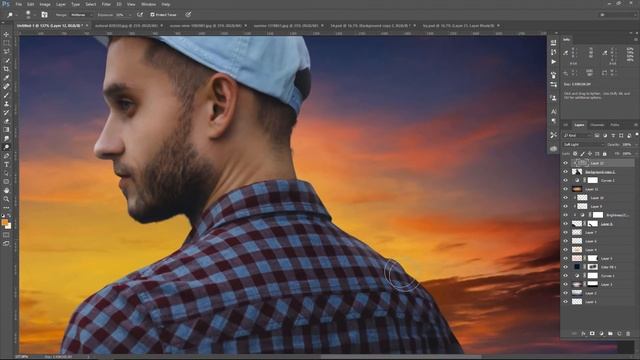The width and height of the screenshot is (640, 360).
Task: Select the Type tool
Action: coord(6,164)
